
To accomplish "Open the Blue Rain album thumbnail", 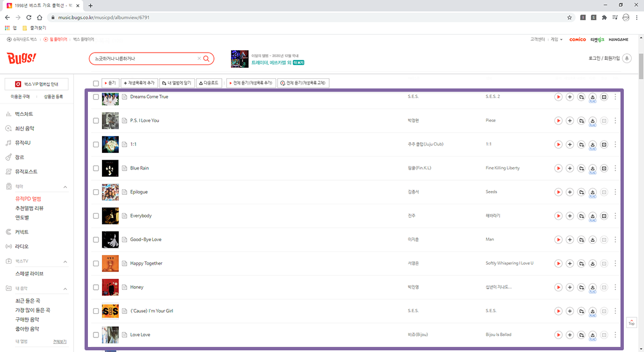I will point(110,168).
